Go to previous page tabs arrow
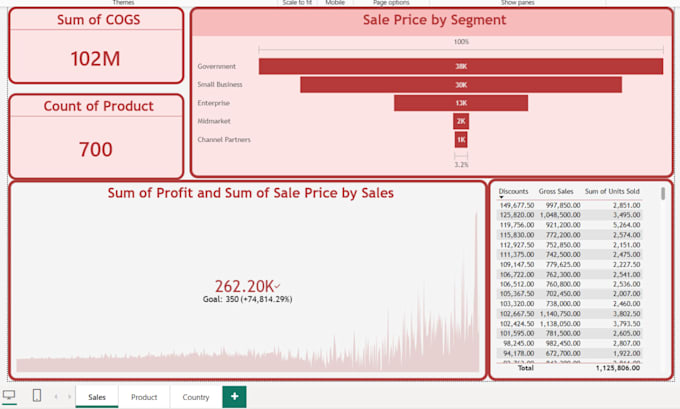 click(56, 396)
